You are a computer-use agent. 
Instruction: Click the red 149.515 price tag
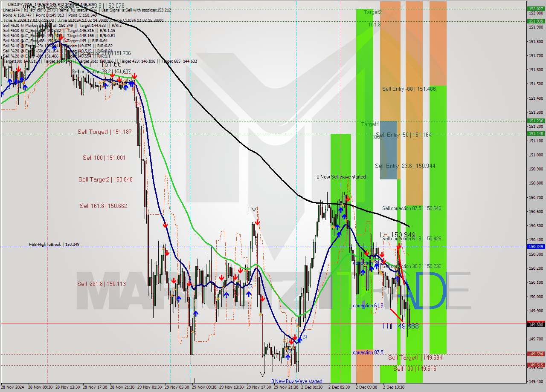(x=536, y=365)
